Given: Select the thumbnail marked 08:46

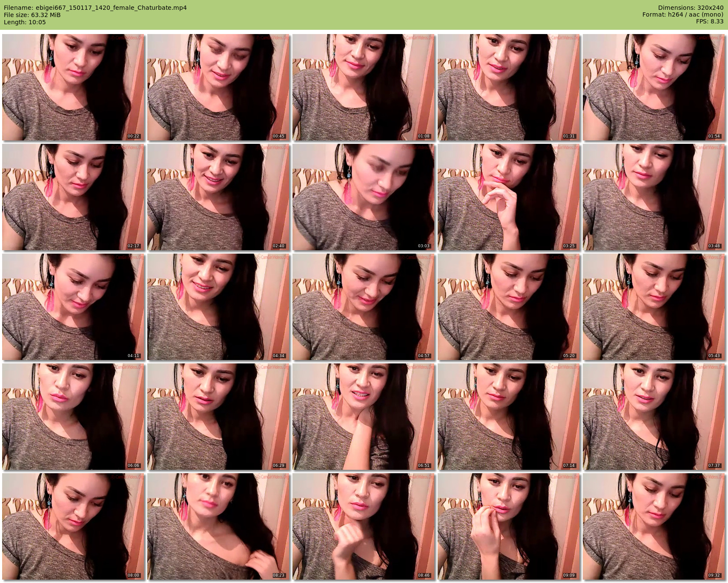Looking at the screenshot, I should (x=364, y=526).
